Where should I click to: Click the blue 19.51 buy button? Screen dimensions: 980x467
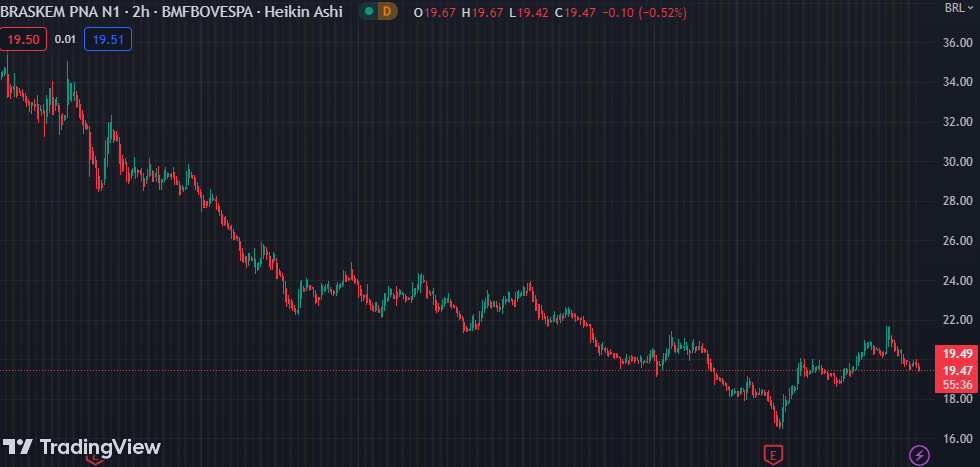108,40
